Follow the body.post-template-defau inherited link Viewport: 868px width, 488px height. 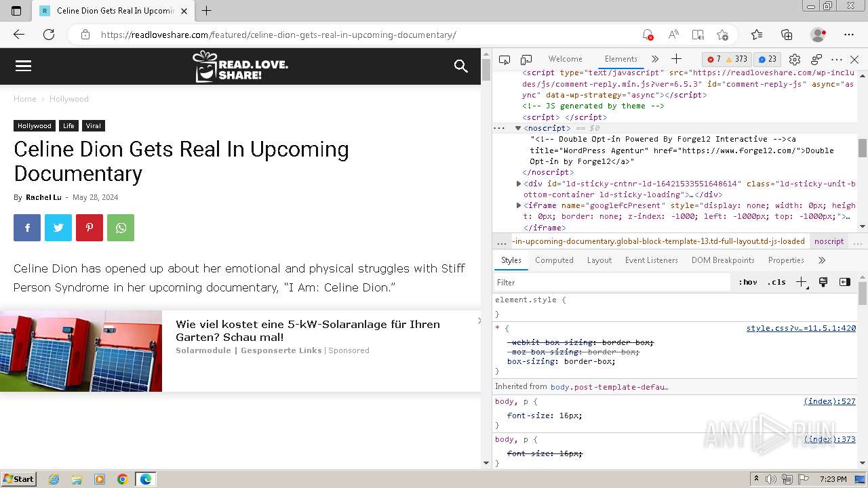(609, 386)
